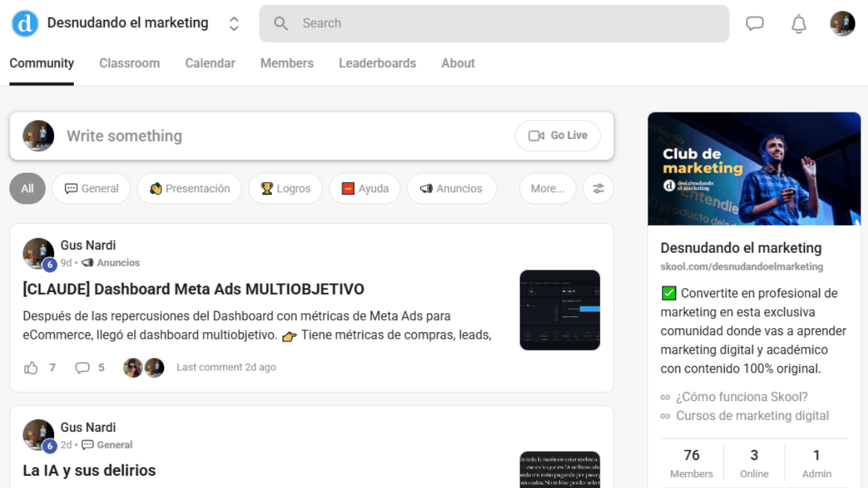Filter posts by Presentación category
The image size is (868, 488).
point(189,188)
